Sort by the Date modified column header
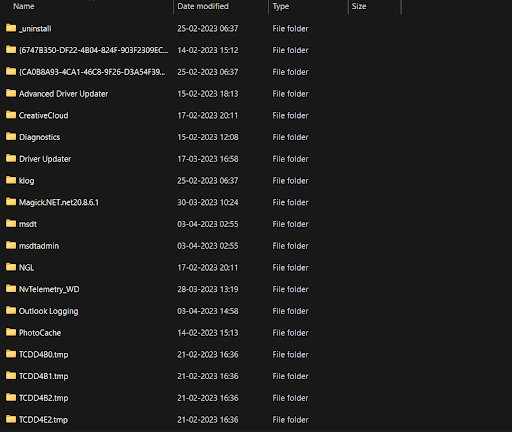This screenshot has height=432, width=512. pyautogui.click(x=203, y=6)
